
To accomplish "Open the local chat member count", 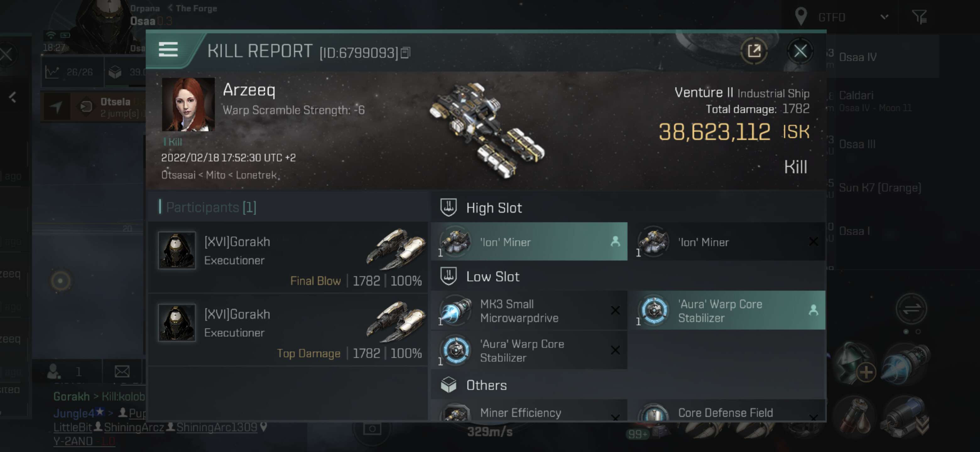I will [65, 371].
